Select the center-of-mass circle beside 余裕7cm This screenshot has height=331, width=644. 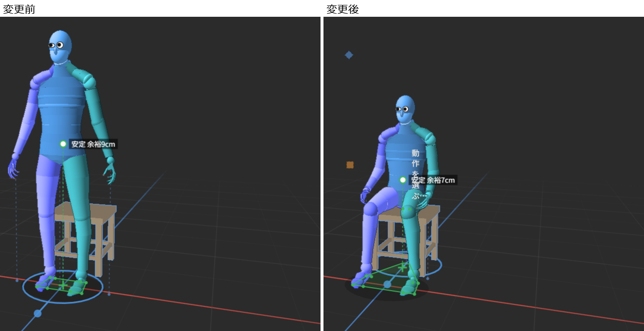(x=403, y=180)
